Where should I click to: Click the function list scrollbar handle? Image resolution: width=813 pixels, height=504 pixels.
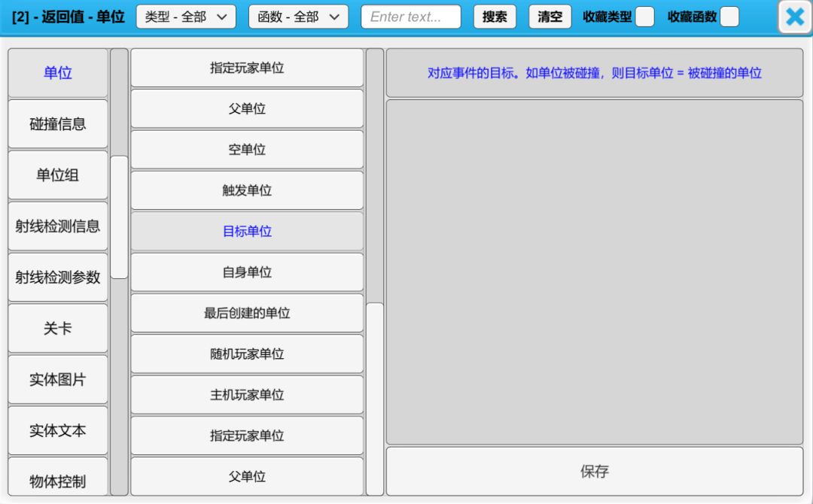tap(374, 399)
